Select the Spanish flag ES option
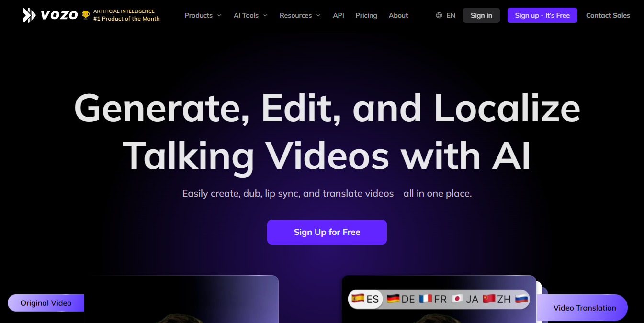Viewport: 644px width, 323px height. click(x=365, y=299)
